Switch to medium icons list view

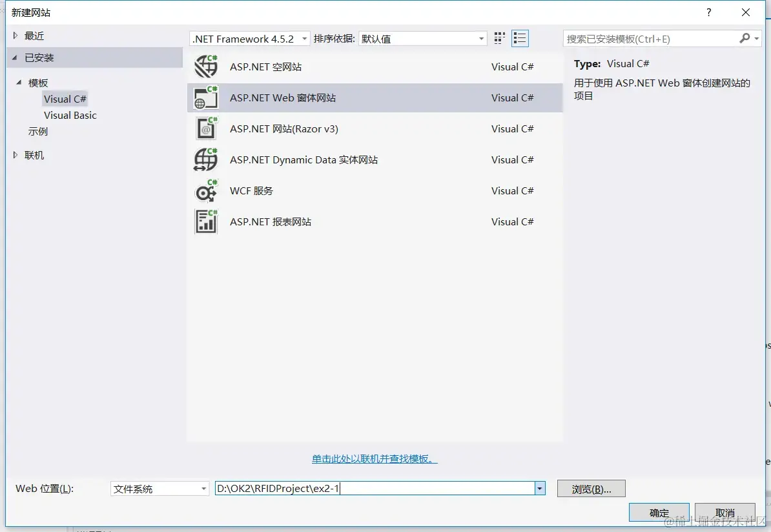tap(520, 38)
